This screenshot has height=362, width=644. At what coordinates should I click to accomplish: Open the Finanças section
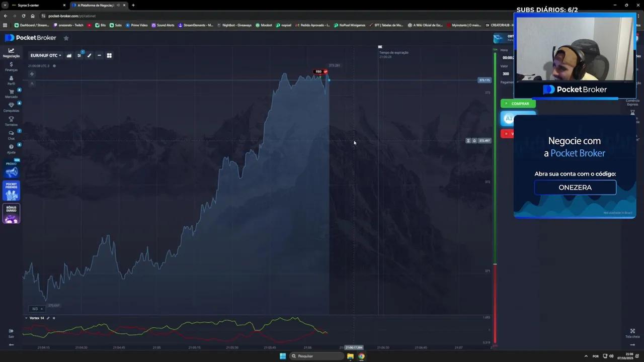pyautogui.click(x=11, y=67)
